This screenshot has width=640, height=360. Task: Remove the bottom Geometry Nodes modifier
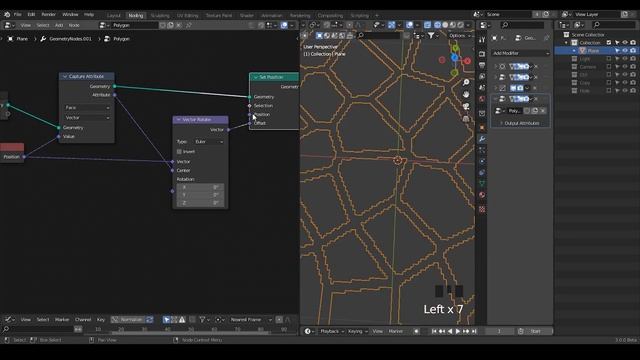click(536, 99)
